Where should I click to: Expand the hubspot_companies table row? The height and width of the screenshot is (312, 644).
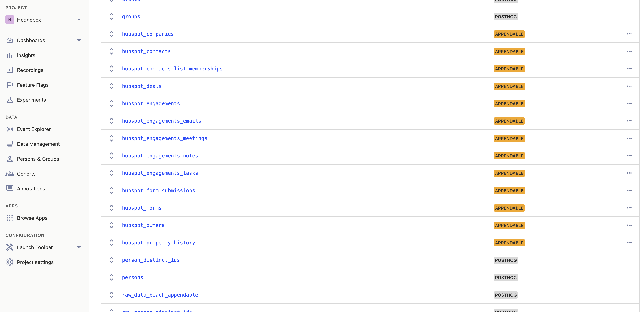tap(111, 34)
